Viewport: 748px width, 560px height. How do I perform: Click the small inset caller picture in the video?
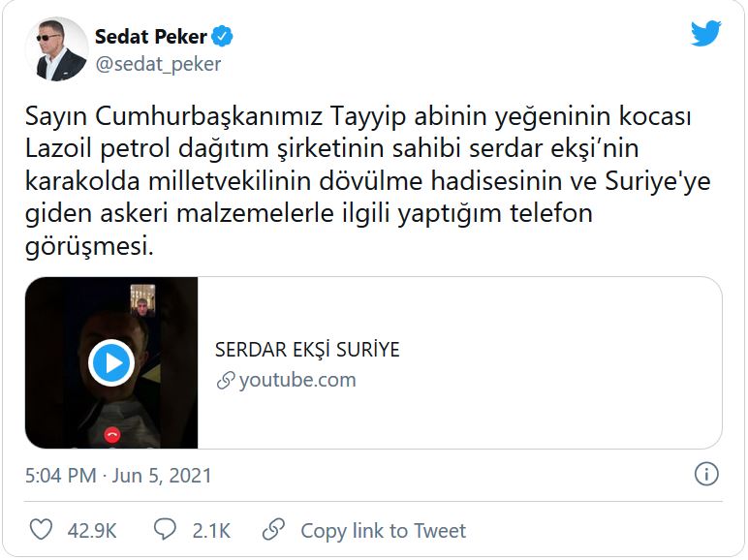pyautogui.click(x=142, y=297)
